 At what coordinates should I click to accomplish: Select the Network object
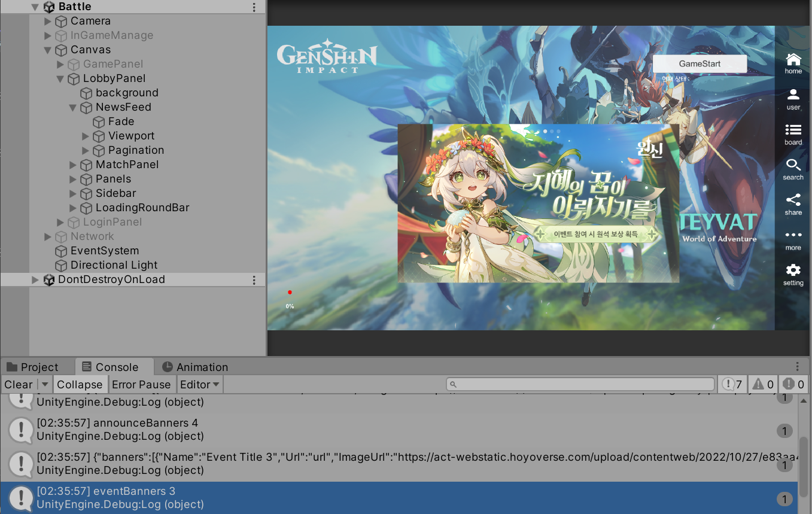click(92, 236)
